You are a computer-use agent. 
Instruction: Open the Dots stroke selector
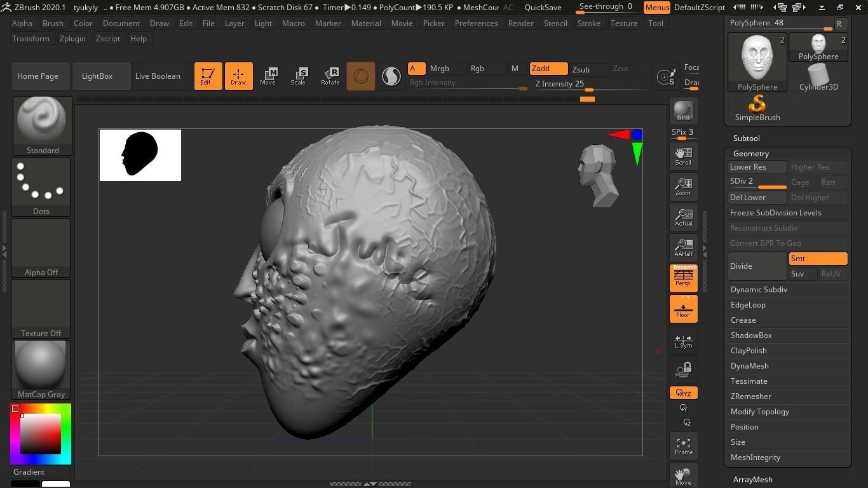point(41,186)
